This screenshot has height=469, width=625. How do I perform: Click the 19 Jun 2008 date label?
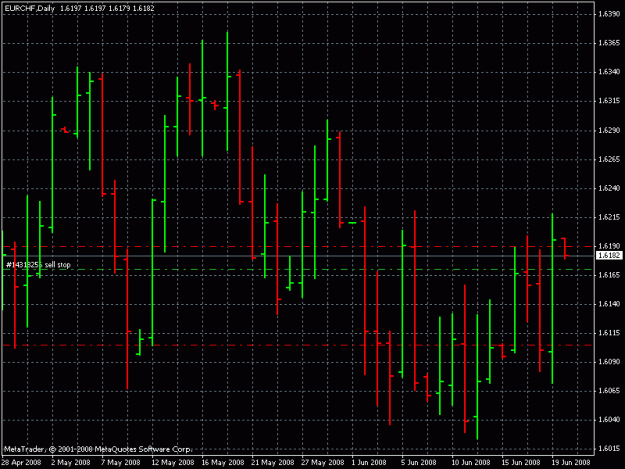(571, 463)
